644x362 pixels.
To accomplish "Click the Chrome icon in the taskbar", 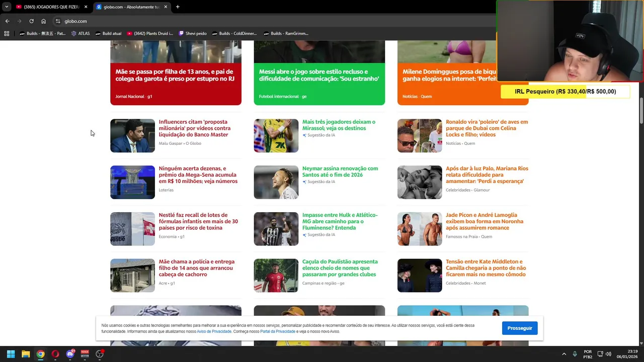I will tap(40, 354).
